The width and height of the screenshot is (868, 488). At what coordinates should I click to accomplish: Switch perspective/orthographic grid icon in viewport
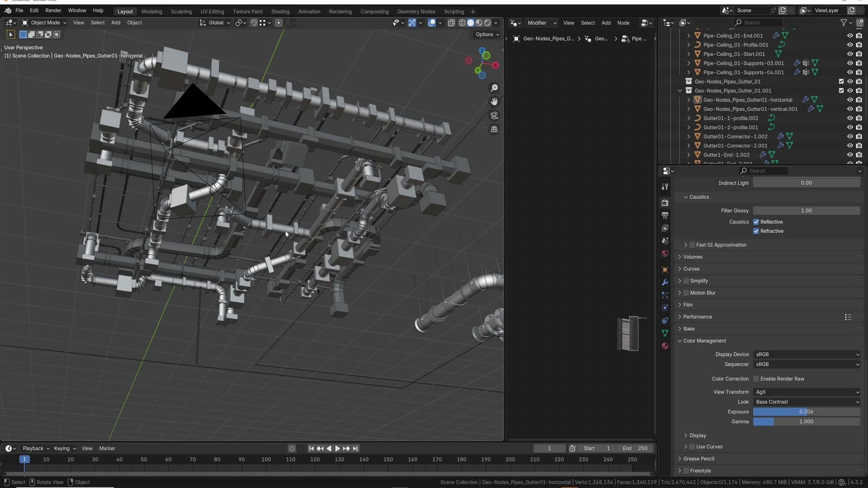click(494, 129)
